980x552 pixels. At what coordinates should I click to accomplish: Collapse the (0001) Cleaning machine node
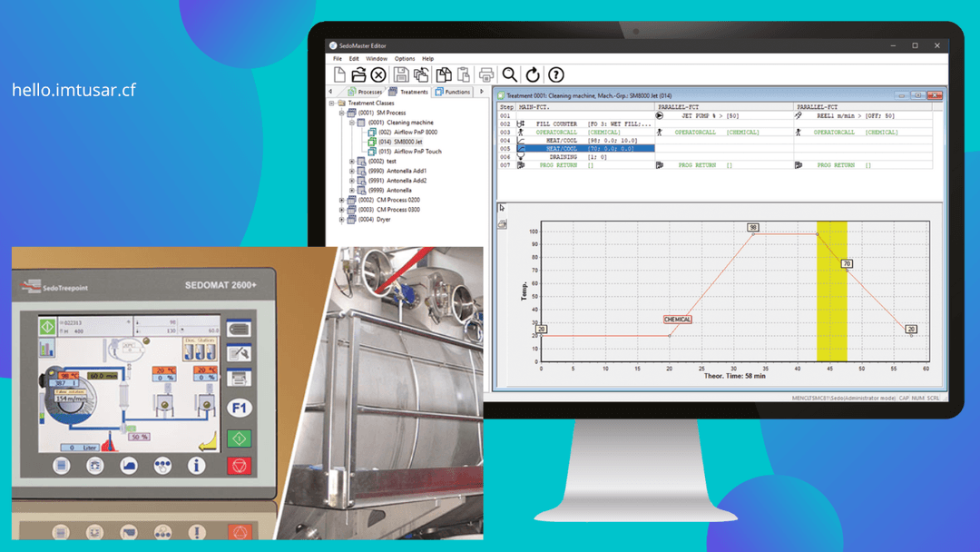click(x=352, y=123)
